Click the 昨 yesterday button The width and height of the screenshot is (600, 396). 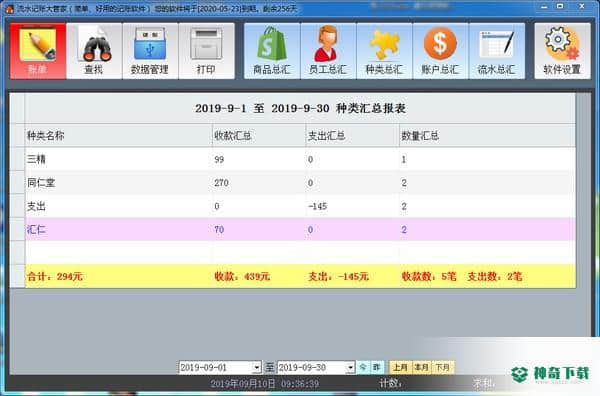[377, 368]
